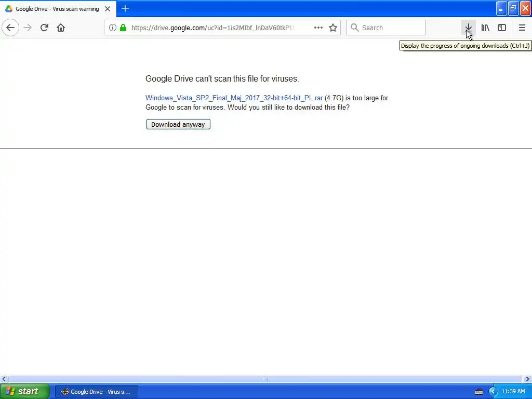Image resolution: width=532 pixels, height=399 pixels.
Task: Open the Firefox home page
Action: coord(61,28)
